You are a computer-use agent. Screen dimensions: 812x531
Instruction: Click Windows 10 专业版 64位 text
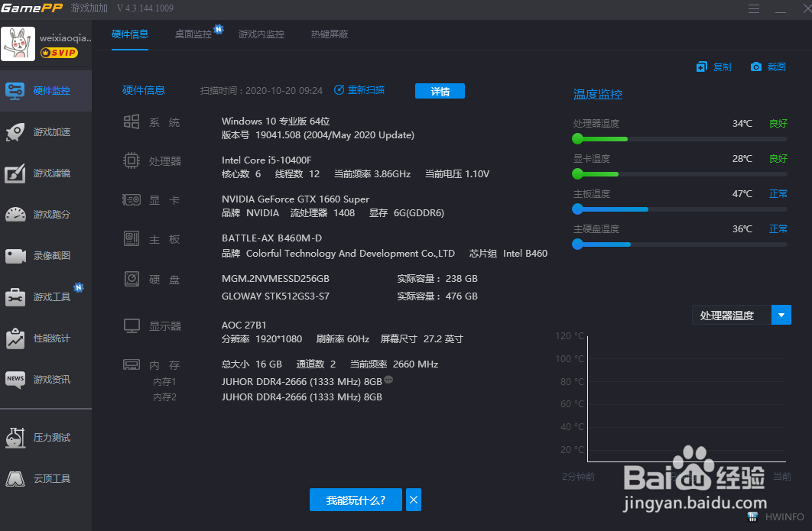[x=275, y=121]
